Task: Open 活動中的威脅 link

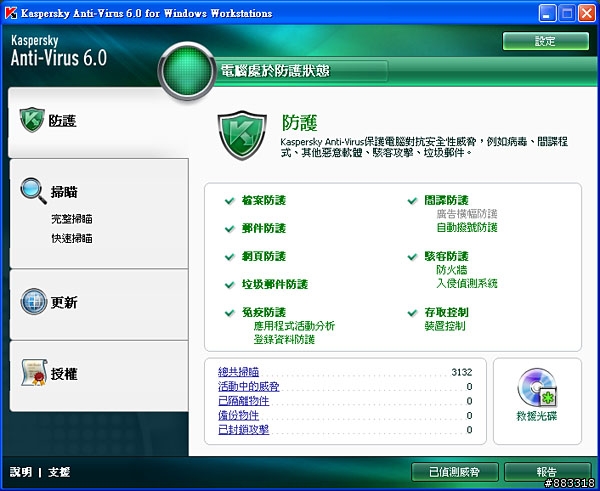Action: point(249,387)
